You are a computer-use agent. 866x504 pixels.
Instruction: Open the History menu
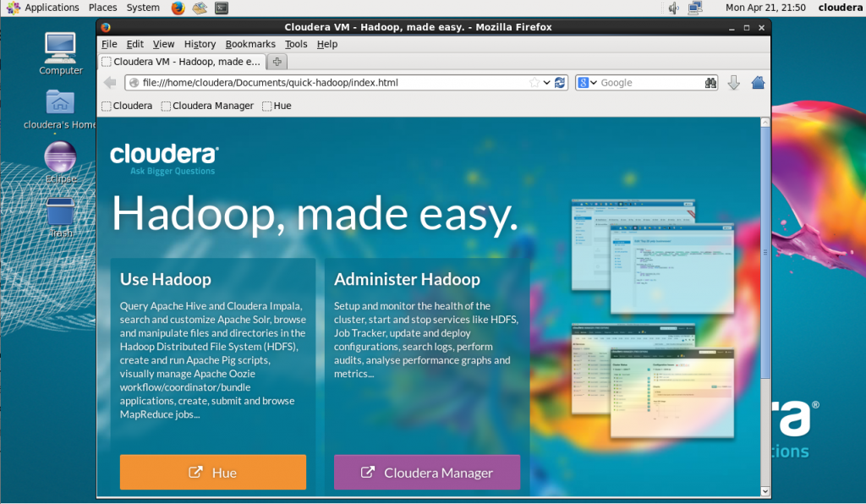(x=200, y=44)
